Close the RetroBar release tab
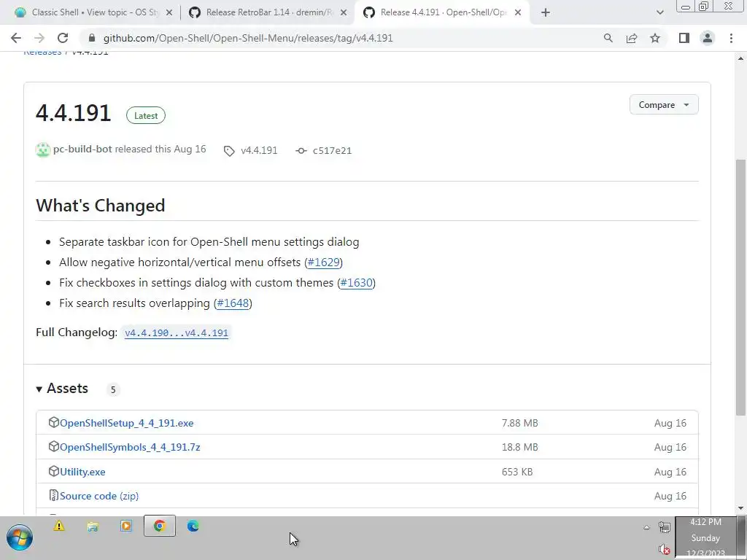The image size is (747, 560). 344,12
